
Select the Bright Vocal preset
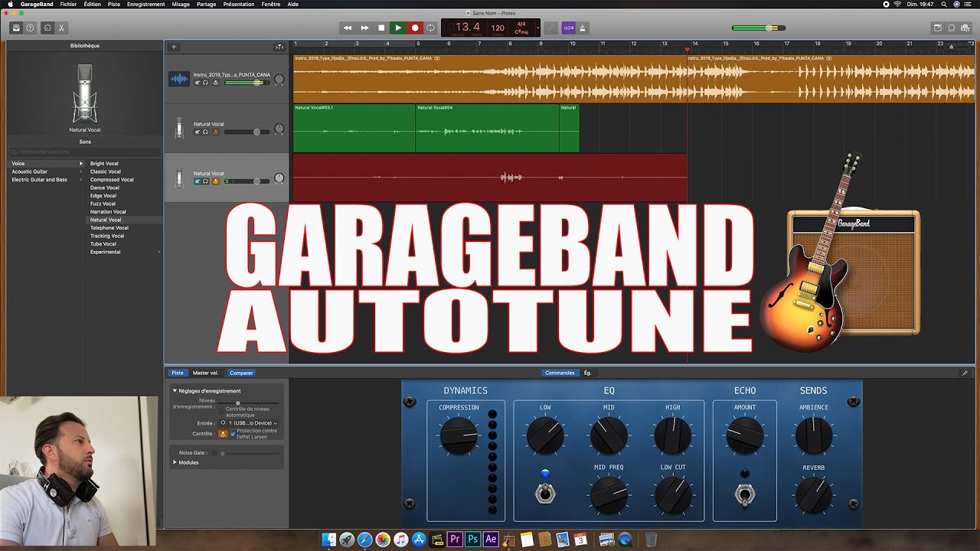coord(104,163)
